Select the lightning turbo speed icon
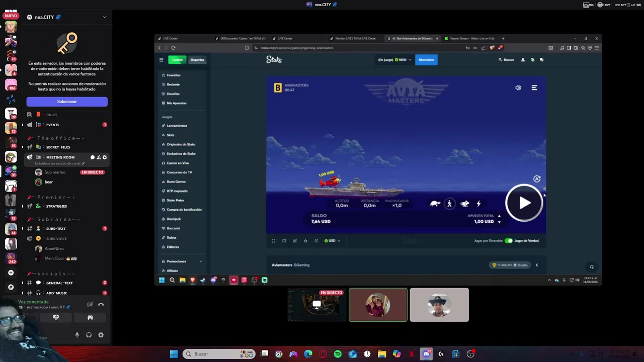This screenshot has width=644, height=362. coord(478,204)
